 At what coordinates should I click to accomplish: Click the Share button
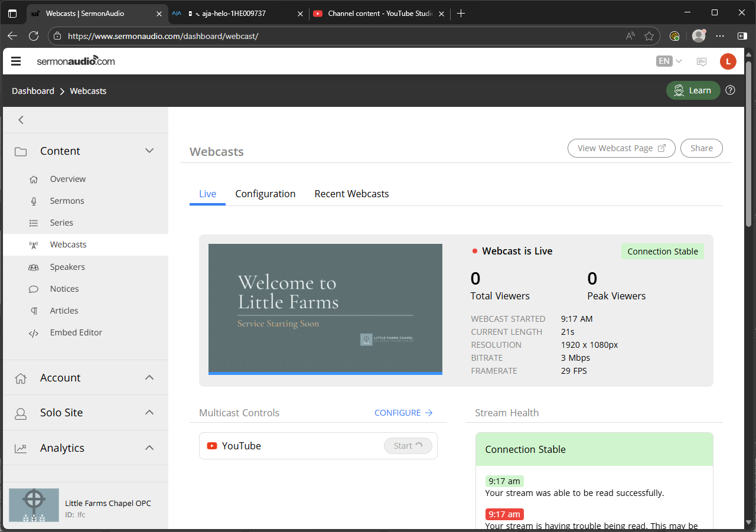click(702, 148)
